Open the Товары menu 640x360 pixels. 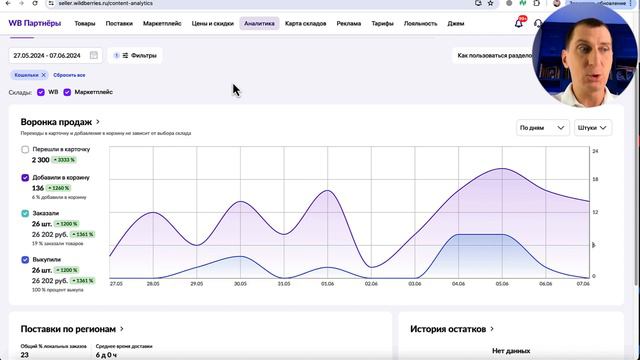pyautogui.click(x=85, y=24)
